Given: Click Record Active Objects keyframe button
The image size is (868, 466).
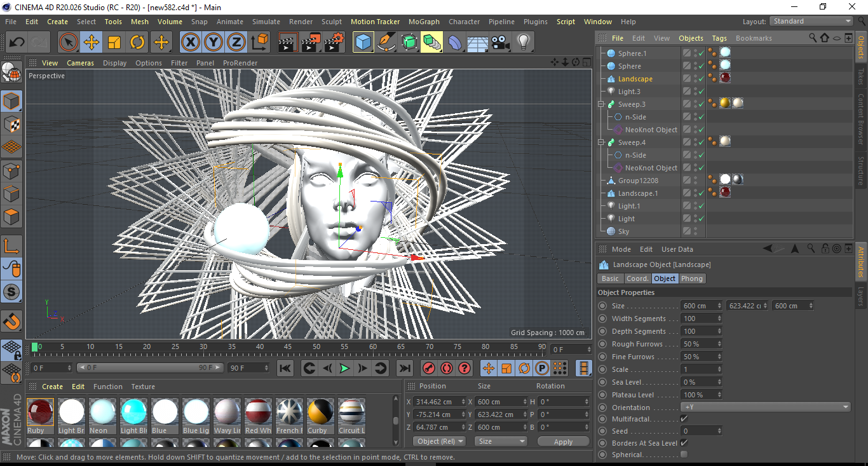Looking at the screenshot, I should coord(429,368).
